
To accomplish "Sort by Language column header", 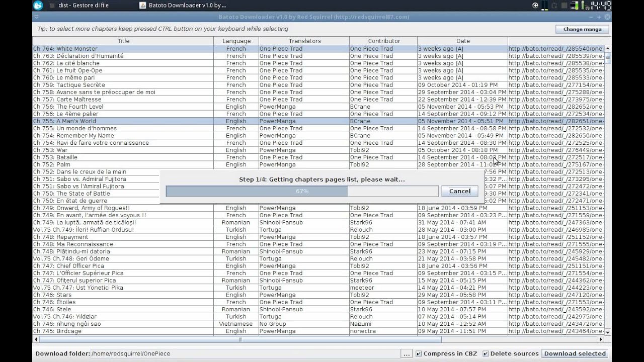I will click(236, 41).
